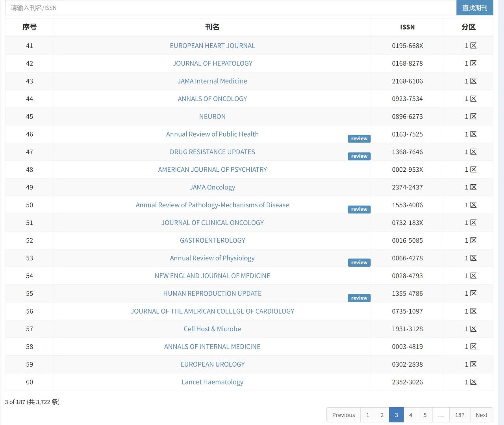Open the NEURON journal entry

pos(212,117)
